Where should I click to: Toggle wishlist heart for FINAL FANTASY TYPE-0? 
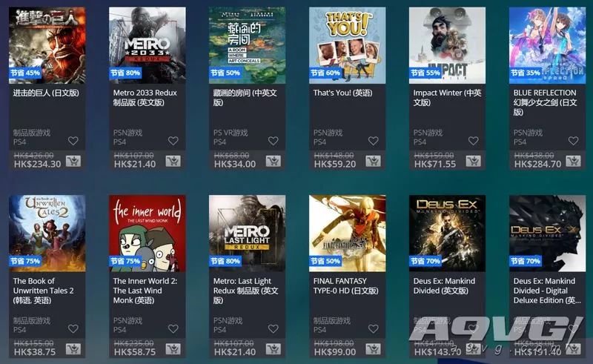[x=374, y=329]
